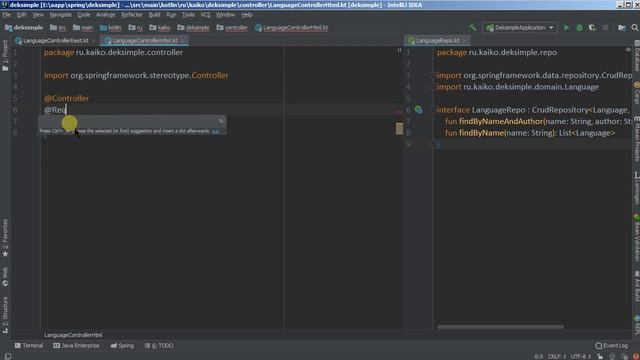Open the Navigate menu

click(x=60, y=15)
